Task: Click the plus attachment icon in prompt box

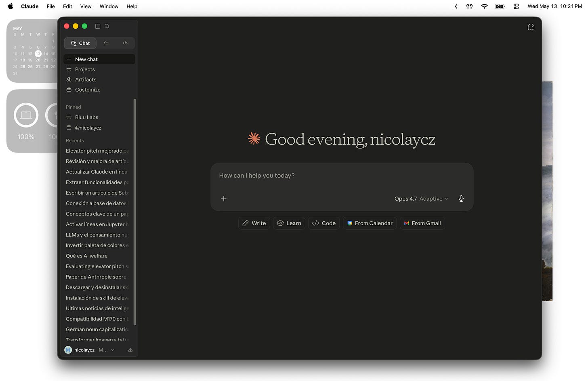Action: pyautogui.click(x=224, y=199)
